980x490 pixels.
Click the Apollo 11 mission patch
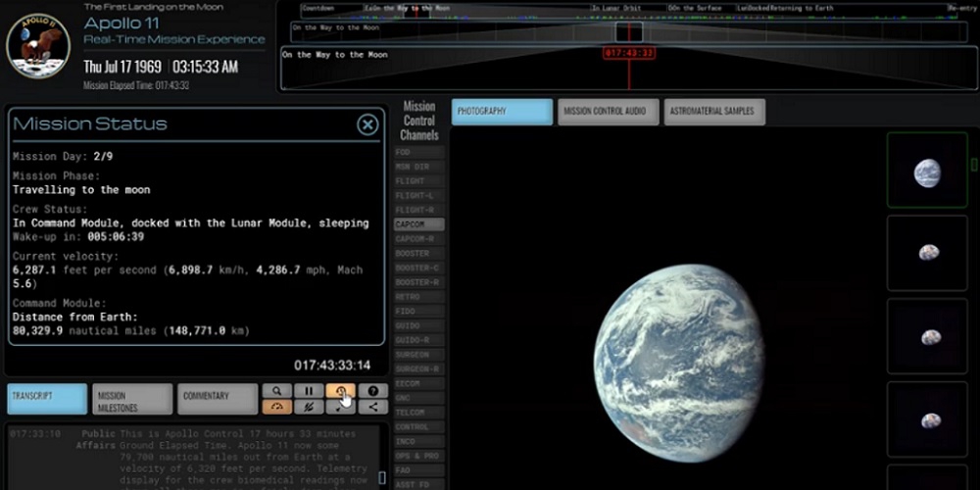coord(38,46)
